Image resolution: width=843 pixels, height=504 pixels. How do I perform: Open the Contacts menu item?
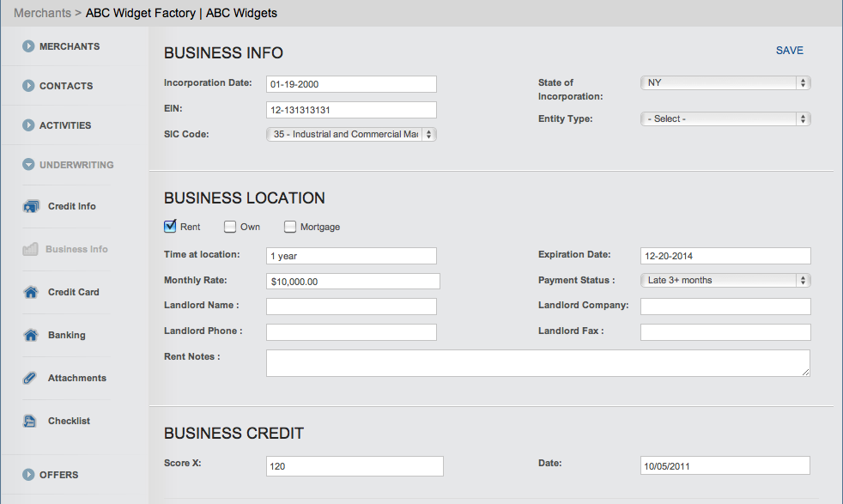coord(66,86)
